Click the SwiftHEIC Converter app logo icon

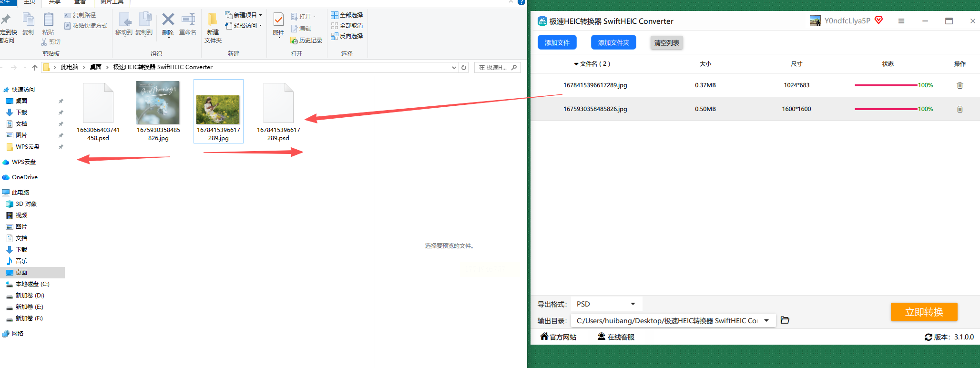542,21
